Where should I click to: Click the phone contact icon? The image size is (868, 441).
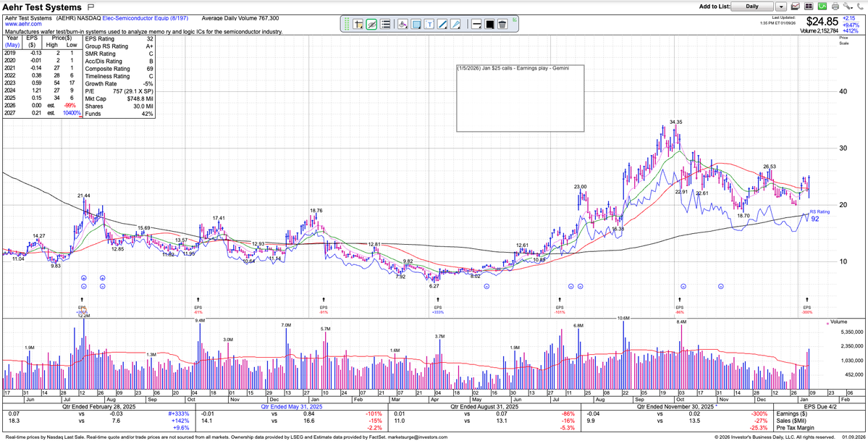860,7
